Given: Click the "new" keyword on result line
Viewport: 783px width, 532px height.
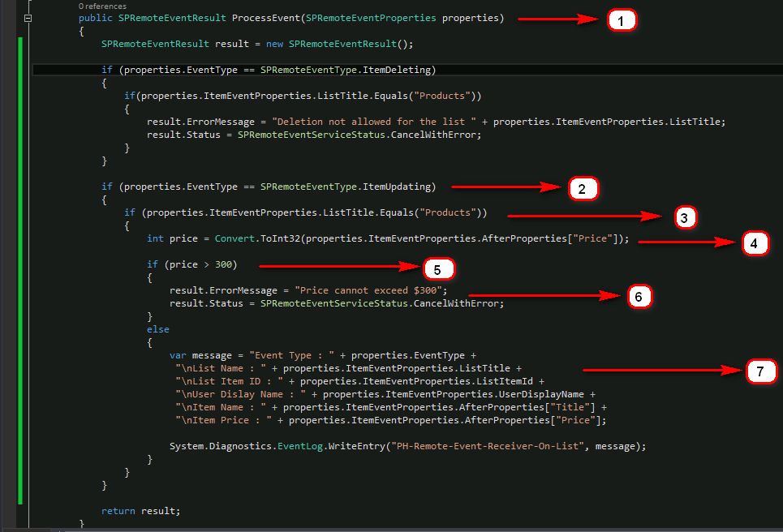Looking at the screenshot, I should click(x=274, y=44).
